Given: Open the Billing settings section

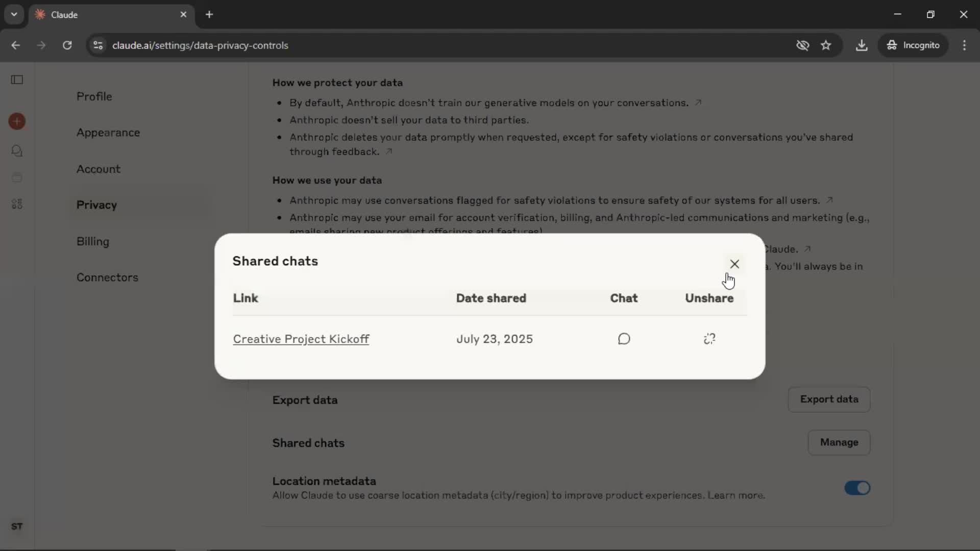Looking at the screenshot, I should click(93, 241).
